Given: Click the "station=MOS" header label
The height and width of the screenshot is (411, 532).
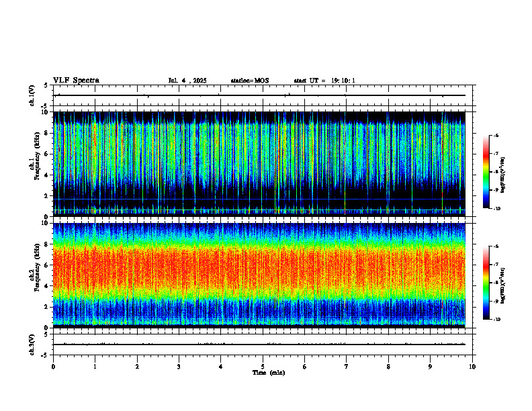Looking at the screenshot, I should (x=250, y=81).
